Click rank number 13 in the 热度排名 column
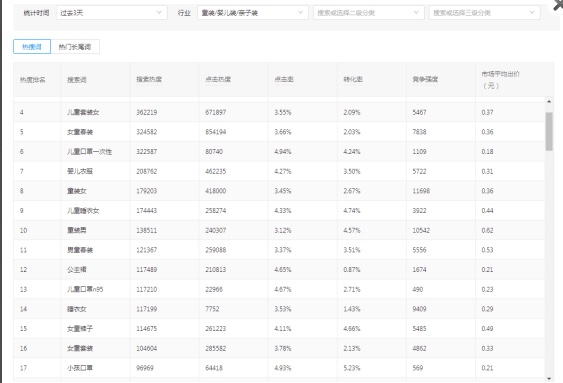The width and height of the screenshot is (563, 383). 23,289
